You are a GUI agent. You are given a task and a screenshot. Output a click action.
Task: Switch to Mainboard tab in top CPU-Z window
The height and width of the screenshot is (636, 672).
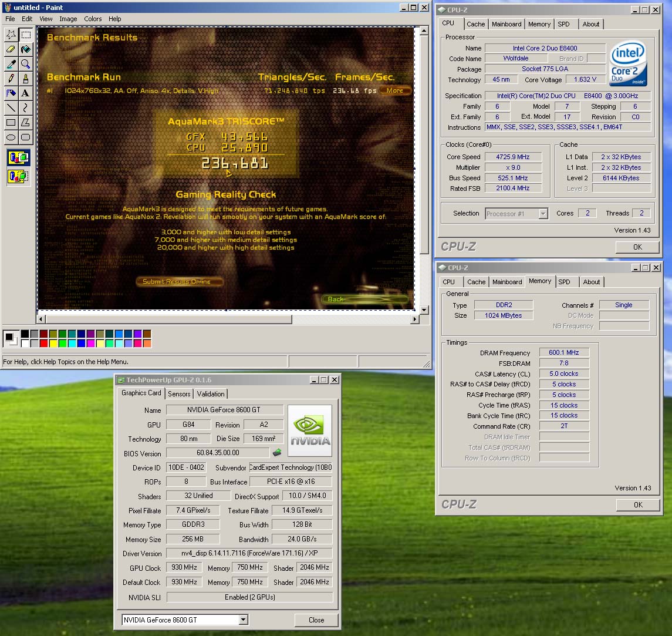[506, 24]
